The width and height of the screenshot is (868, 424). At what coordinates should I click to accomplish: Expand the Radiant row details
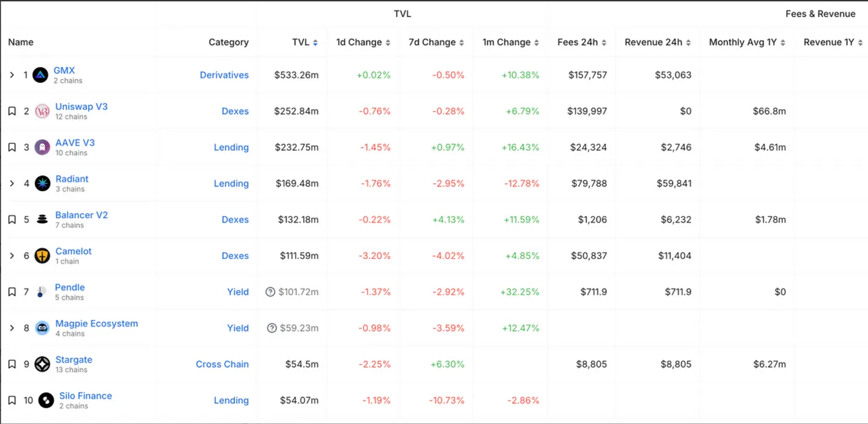[x=12, y=183]
